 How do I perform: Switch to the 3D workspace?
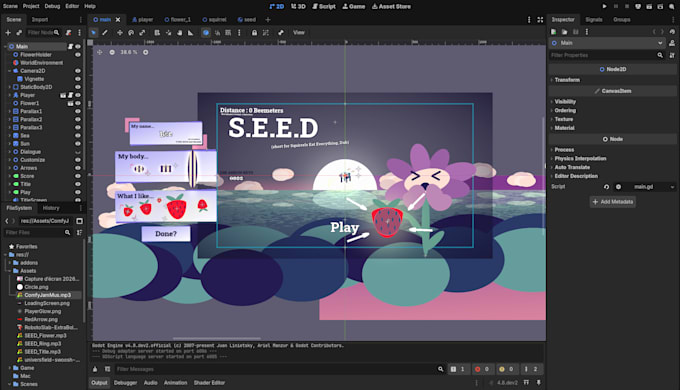pyautogui.click(x=298, y=6)
